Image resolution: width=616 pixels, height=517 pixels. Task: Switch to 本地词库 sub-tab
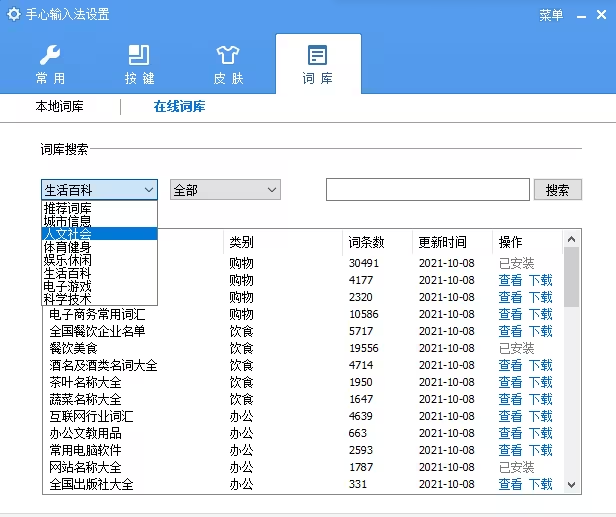[x=60, y=106]
